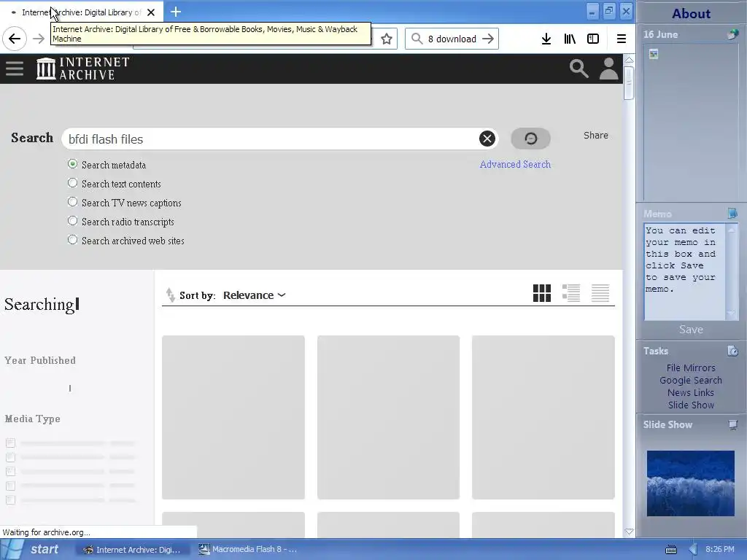Viewport: 747px width, 560px height.
Task: Toggle the browser sidebar icon
Action: pyautogui.click(x=592, y=39)
